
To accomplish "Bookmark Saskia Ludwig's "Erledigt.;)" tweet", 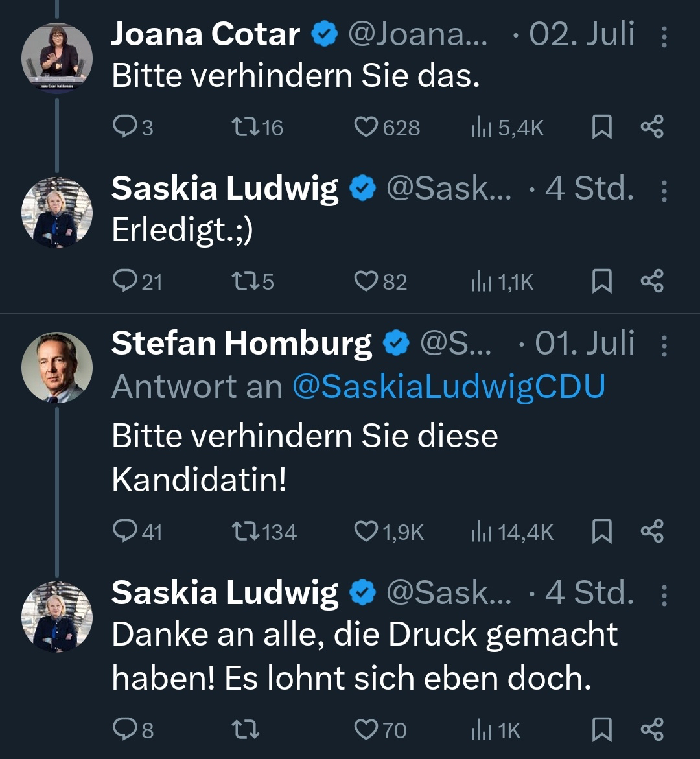I will point(602,281).
